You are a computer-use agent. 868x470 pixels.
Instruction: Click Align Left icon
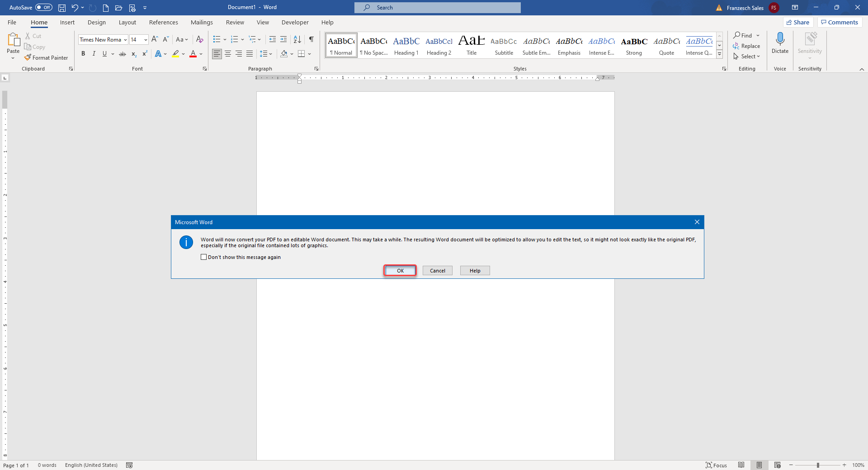pyautogui.click(x=217, y=54)
